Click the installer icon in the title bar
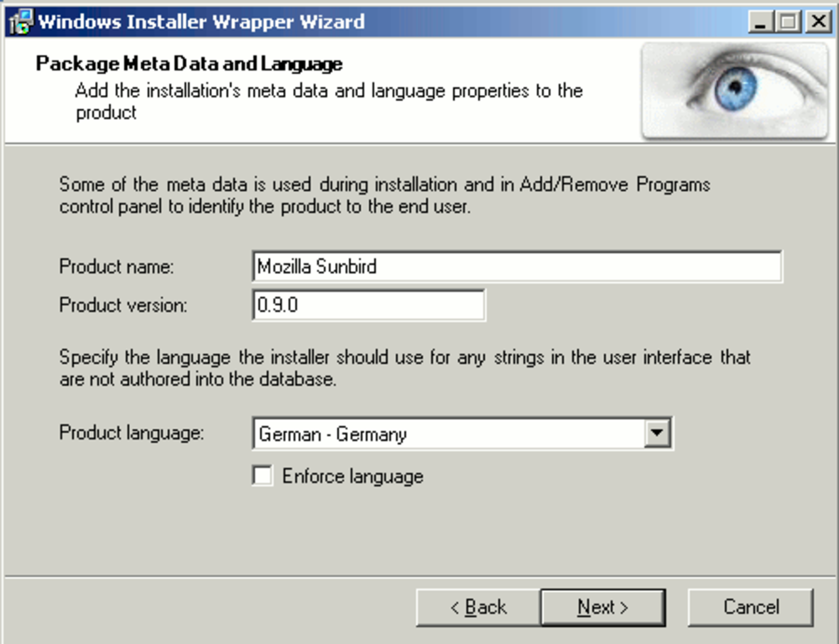The height and width of the screenshot is (644, 839). click(x=20, y=22)
